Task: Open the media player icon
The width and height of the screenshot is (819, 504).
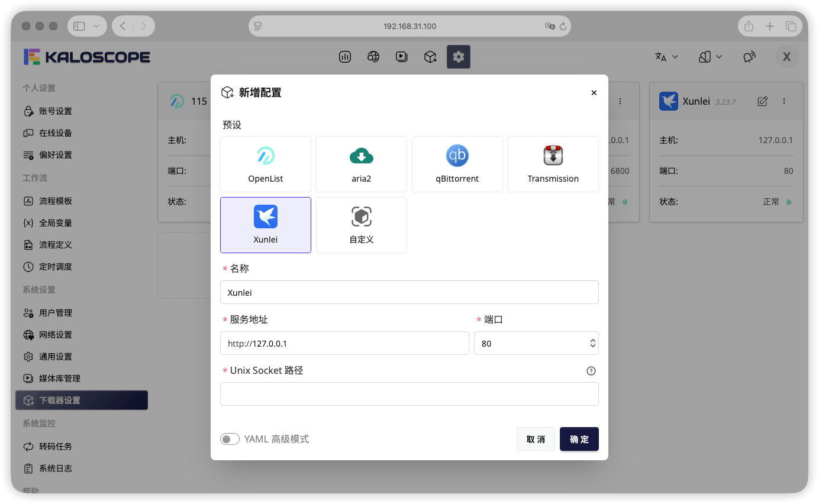Action: click(x=402, y=57)
